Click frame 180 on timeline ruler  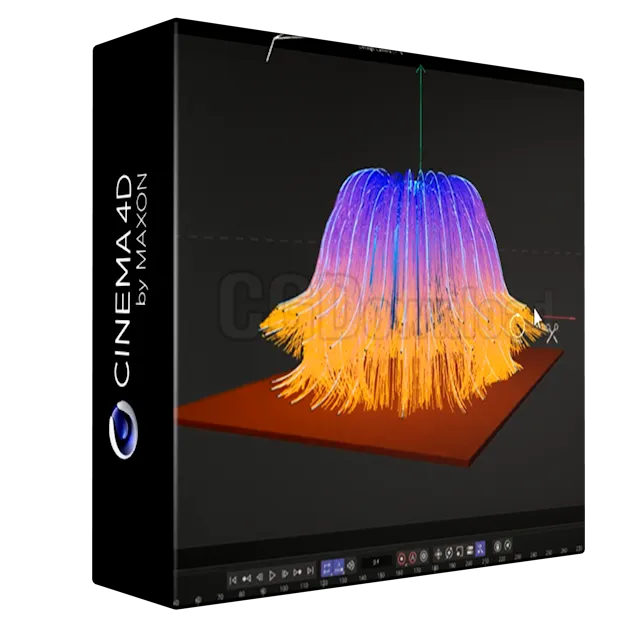point(435,568)
